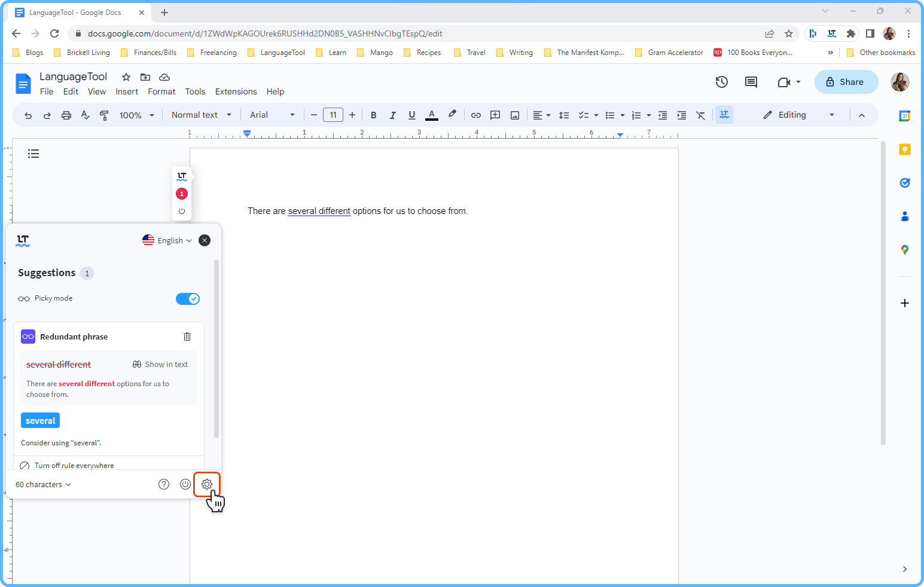The height and width of the screenshot is (587, 924).
Task: Toggle italic formatting
Action: coord(393,115)
